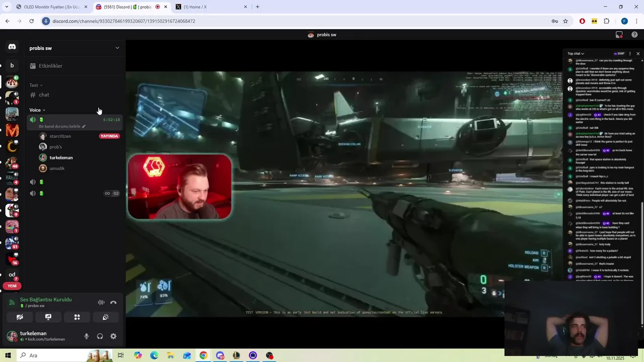Open Top chat dropdown in stream
The height and width of the screenshot is (362, 644).
(576, 53)
